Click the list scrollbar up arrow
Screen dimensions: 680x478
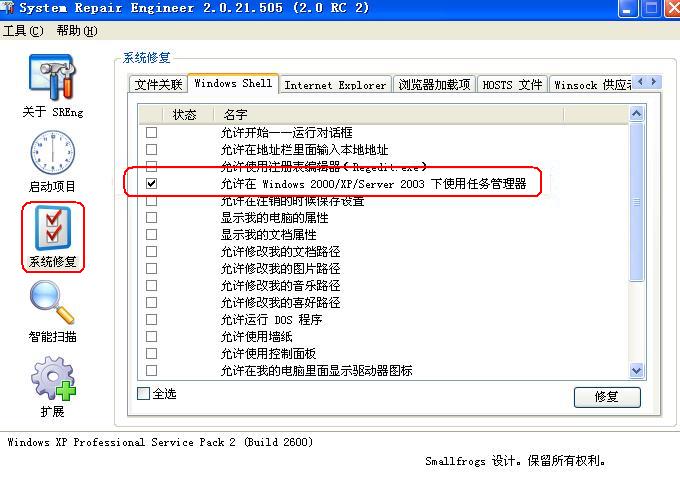636,114
